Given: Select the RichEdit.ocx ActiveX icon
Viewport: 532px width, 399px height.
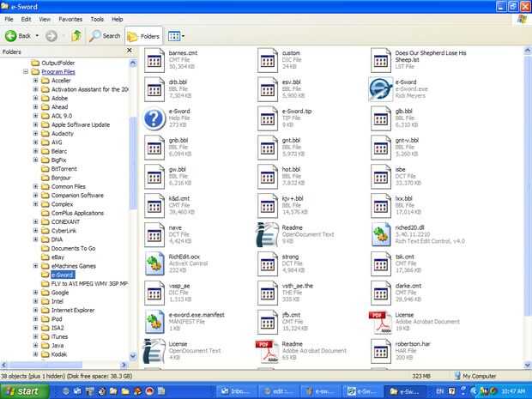Looking at the screenshot, I should [x=154, y=264].
